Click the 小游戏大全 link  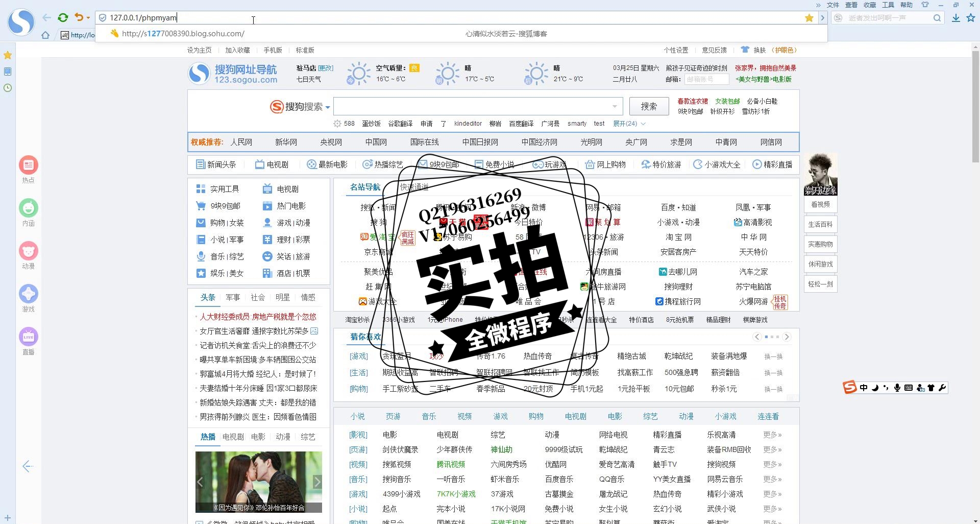pyautogui.click(x=717, y=164)
